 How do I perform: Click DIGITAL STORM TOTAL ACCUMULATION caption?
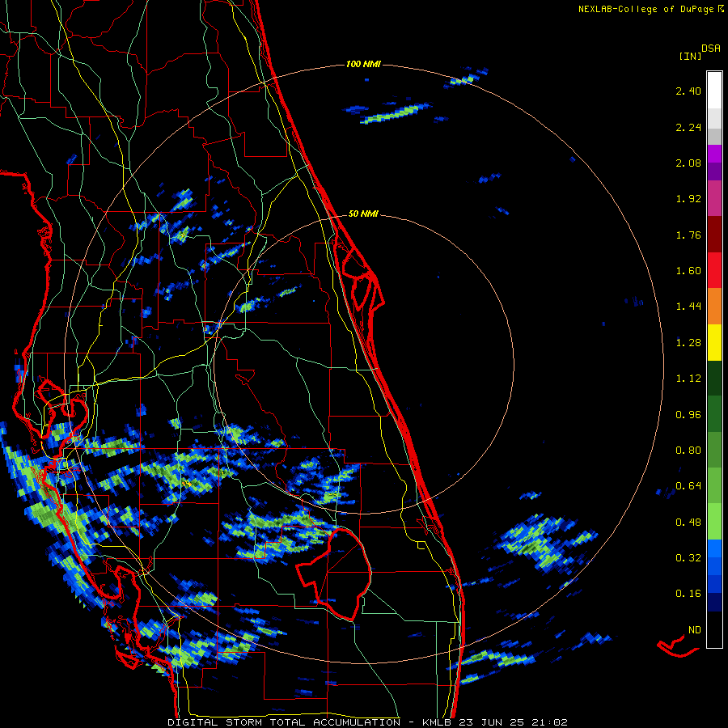tap(284, 722)
